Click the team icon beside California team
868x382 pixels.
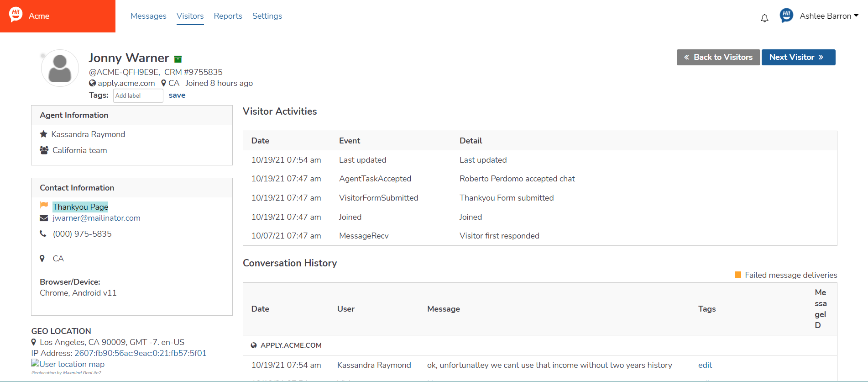44,150
